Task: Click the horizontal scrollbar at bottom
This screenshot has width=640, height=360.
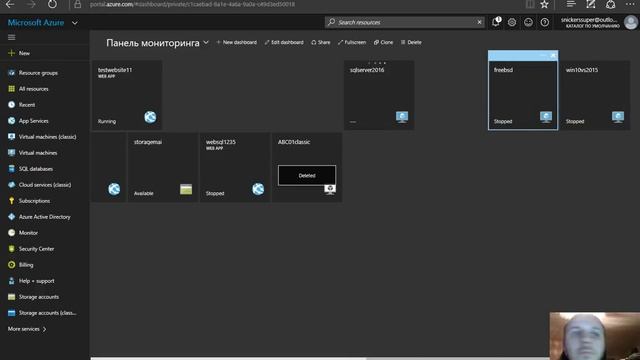Action: click(229, 358)
